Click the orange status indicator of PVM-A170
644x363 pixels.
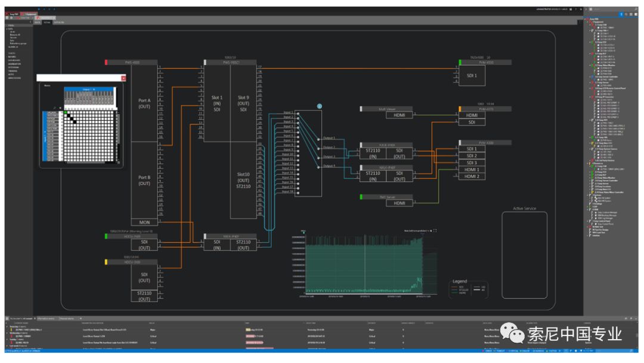coord(460,109)
